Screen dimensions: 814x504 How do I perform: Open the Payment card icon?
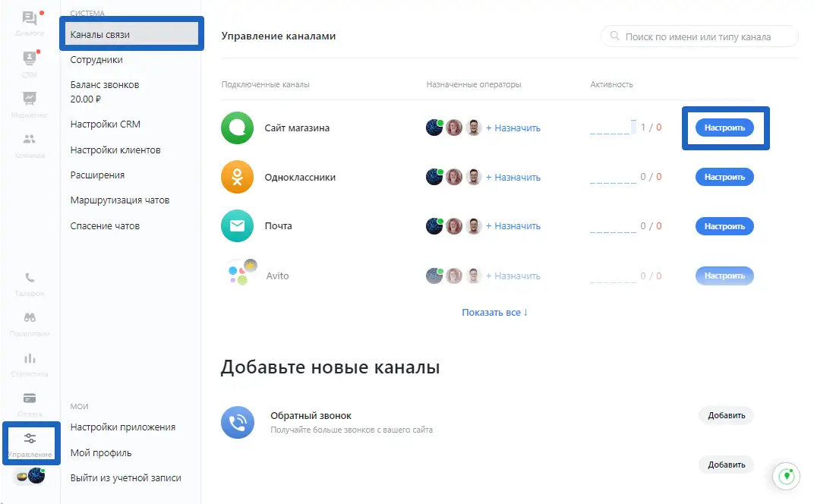click(30, 398)
